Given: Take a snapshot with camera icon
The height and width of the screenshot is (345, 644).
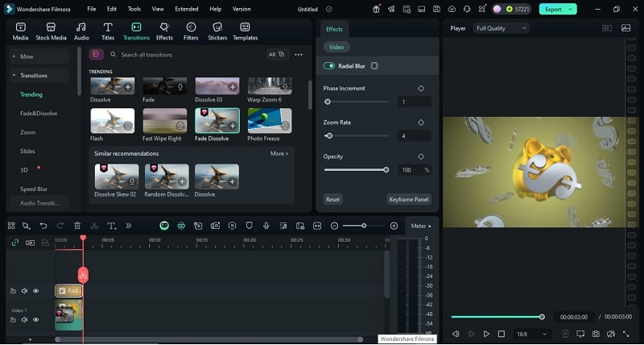Looking at the screenshot, I should point(596,334).
